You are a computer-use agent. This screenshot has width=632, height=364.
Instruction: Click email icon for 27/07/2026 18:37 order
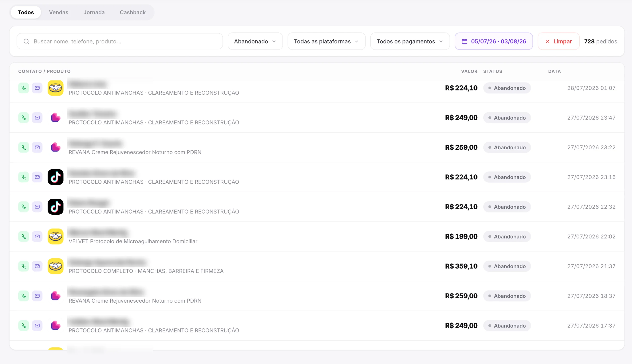(37, 296)
